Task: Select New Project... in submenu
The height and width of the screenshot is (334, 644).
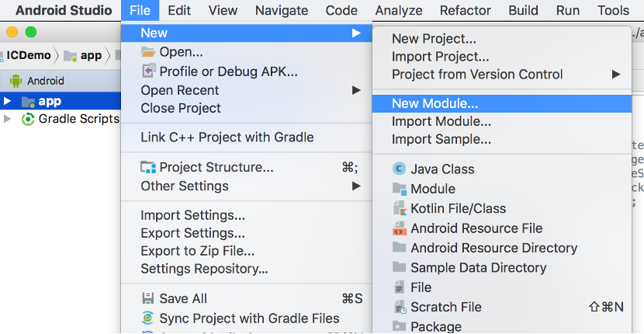Action: point(435,39)
